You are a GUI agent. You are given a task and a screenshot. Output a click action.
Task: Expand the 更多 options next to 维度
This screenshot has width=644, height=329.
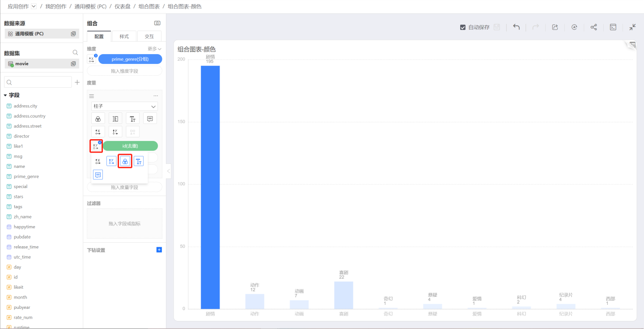(x=154, y=49)
